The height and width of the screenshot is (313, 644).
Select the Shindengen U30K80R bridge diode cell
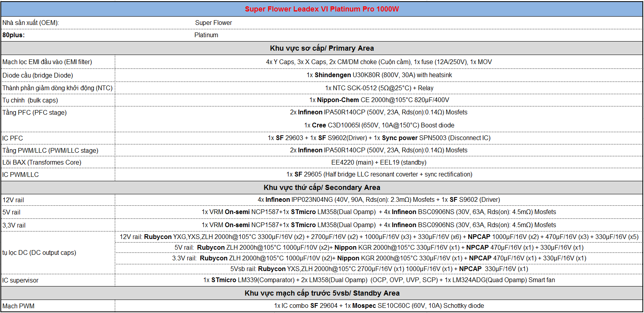click(379, 75)
